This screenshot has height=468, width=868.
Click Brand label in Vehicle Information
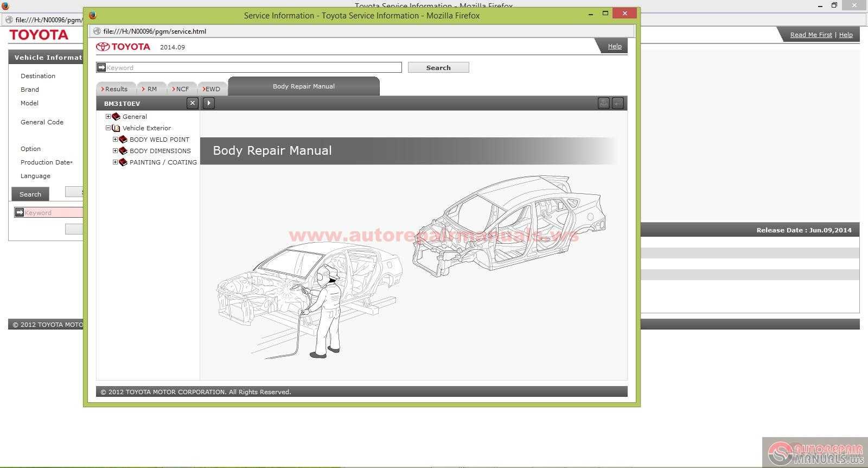[30, 90]
